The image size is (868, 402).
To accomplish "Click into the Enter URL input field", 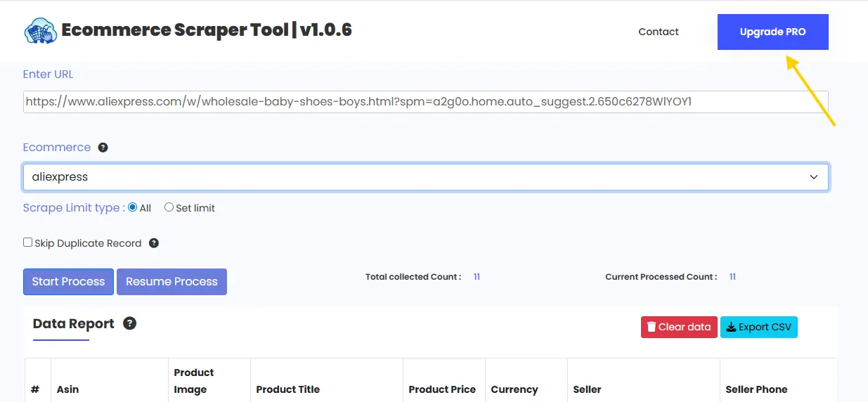I will (425, 102).
